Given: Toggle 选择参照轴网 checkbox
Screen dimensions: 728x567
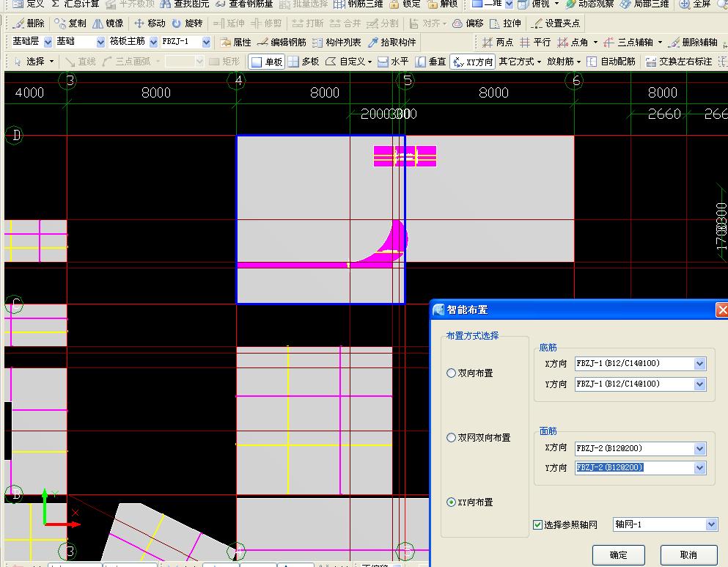Looking at the screenshot, I should [537, 524].
